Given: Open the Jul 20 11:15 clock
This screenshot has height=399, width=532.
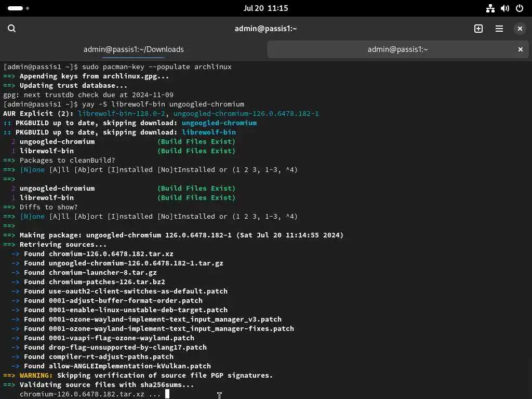Looking at the screenshot, I should point(265,8).
